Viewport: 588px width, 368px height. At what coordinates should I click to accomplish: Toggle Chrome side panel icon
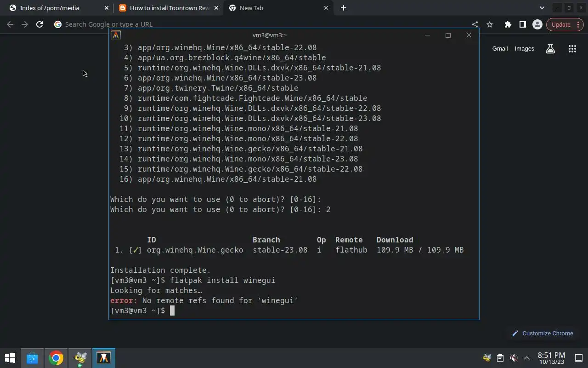pos(523,24)
